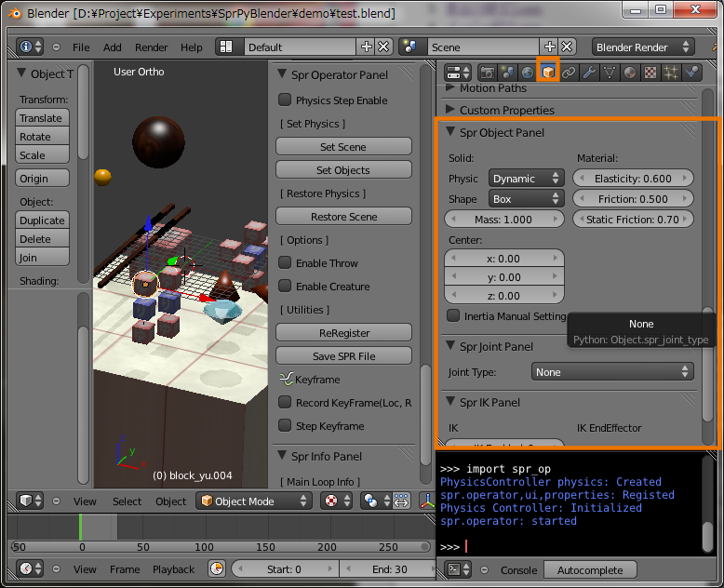Click the Elasticity value slider
The height and width of the screenshot is (588, 724).
(x=633, y=178)
